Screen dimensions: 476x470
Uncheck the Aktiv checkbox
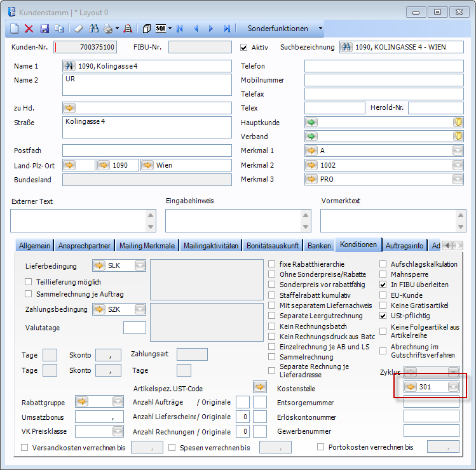pyautogui.click(x=244, y=47)
